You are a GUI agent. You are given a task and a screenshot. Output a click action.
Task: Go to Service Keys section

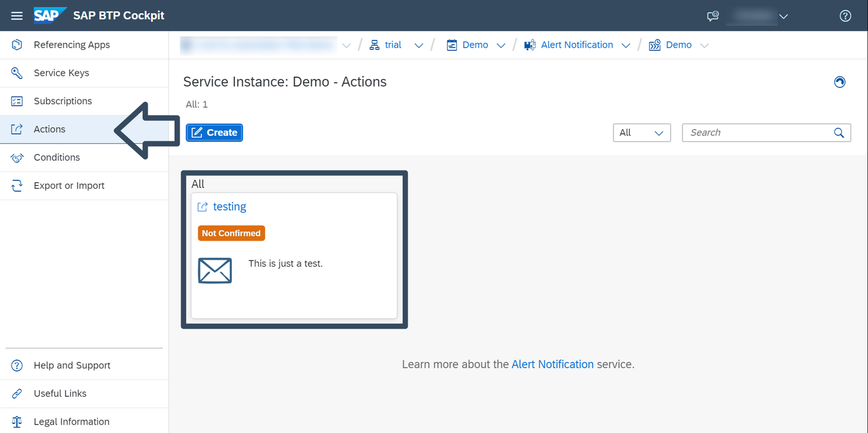(x=84, y=73)
